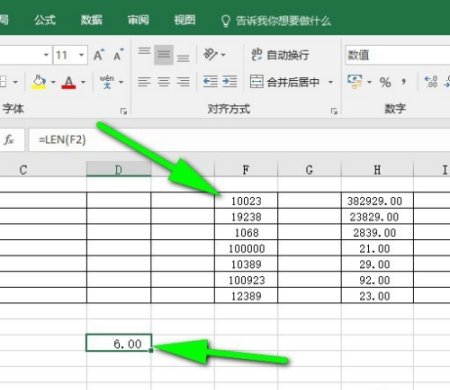Screen dimensions: 450x390
Task: Apply percent style
Action: tap(385, 82)
